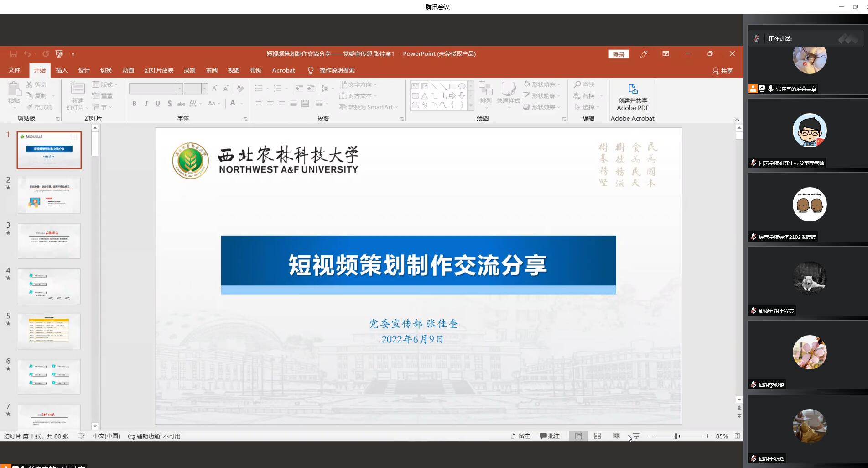
Task: Open the Insert ribbon tab
Action: (x=62, y=70)
